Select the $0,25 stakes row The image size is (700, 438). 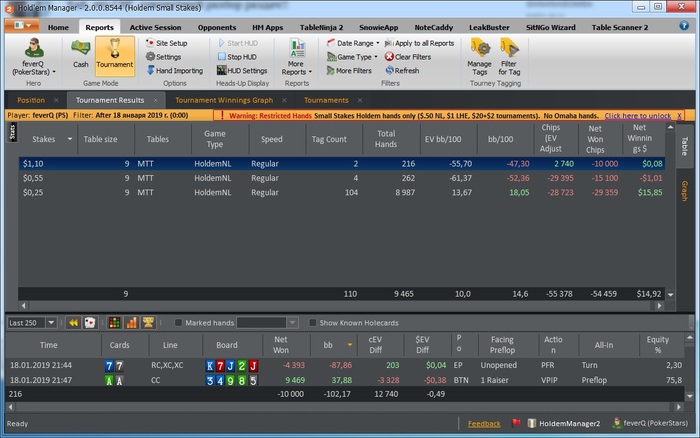(x=342, y=192)
